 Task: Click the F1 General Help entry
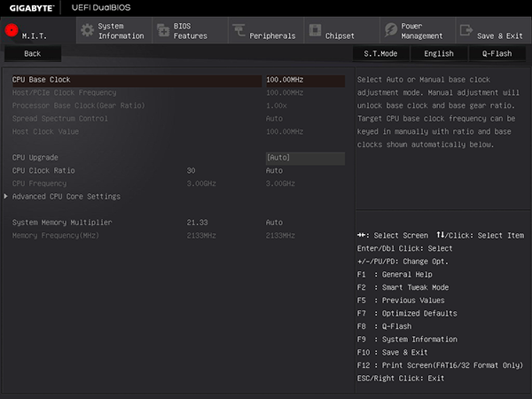click(x=395, y=274)
